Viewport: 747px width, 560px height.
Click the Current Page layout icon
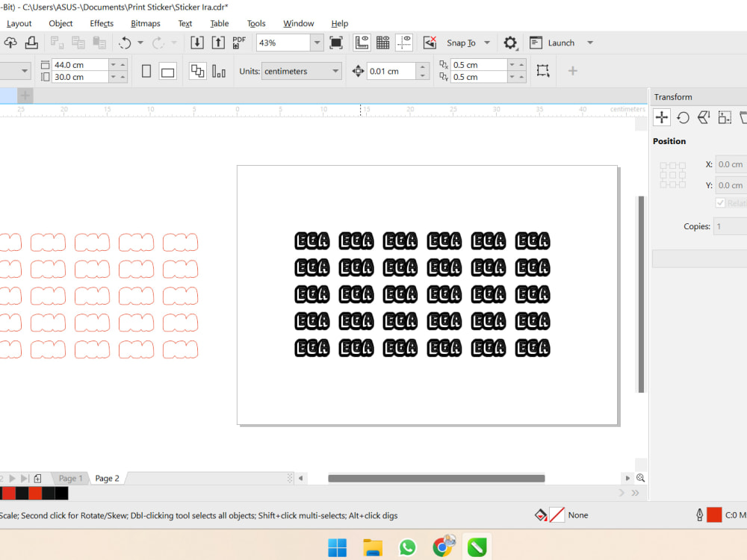coord(219,72)
